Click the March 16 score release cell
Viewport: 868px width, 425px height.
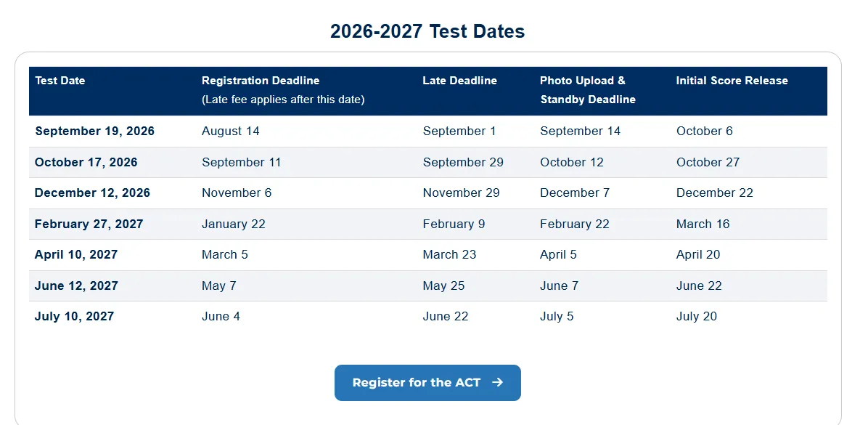click(x=703, y=224)
